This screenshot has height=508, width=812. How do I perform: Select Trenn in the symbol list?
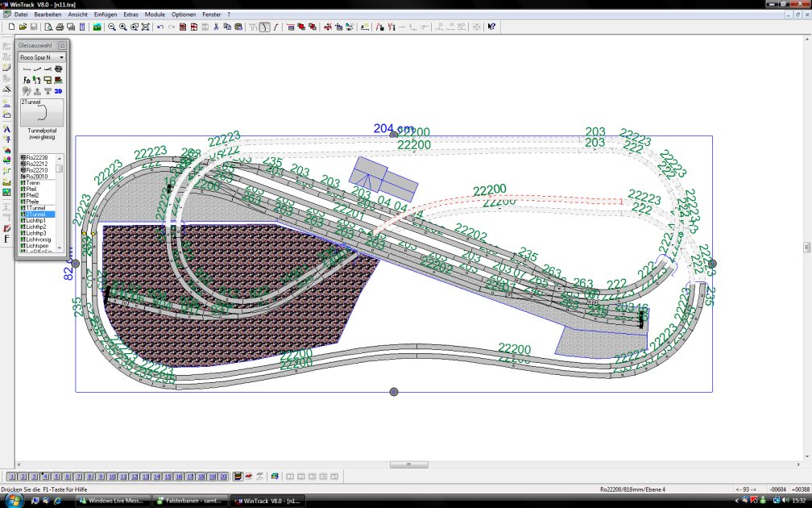[x=37, y=183]
